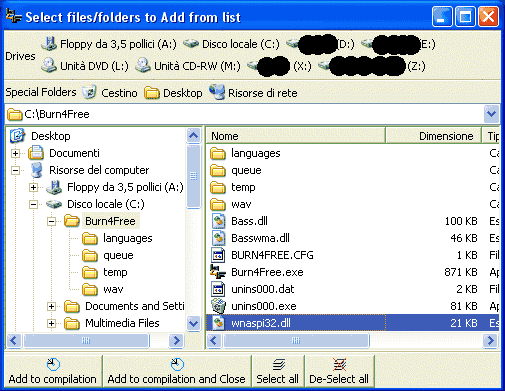The height and width of the screenshot is (391, 505).
Task: Select the unins000.exe file
Action: coord(264,306)
